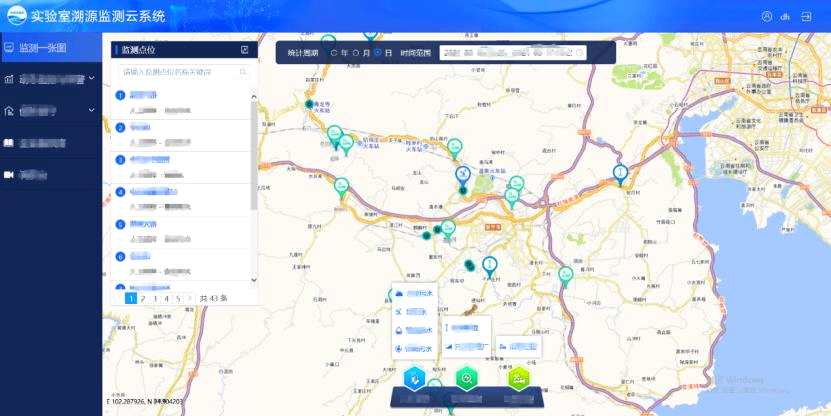
Task: Click the green hexagon search category button
Action: click(x=467, y=379)
